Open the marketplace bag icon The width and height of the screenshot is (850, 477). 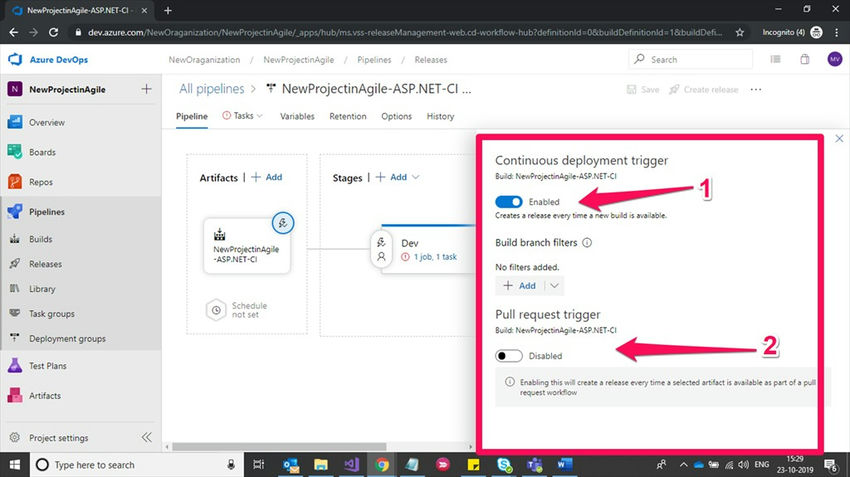[805, 59]
